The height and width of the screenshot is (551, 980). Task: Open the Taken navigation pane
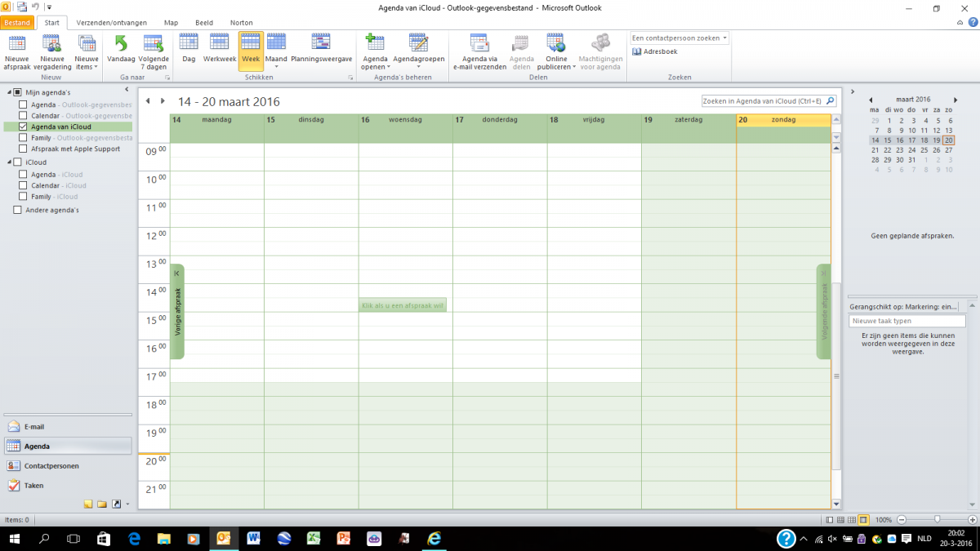67,485
